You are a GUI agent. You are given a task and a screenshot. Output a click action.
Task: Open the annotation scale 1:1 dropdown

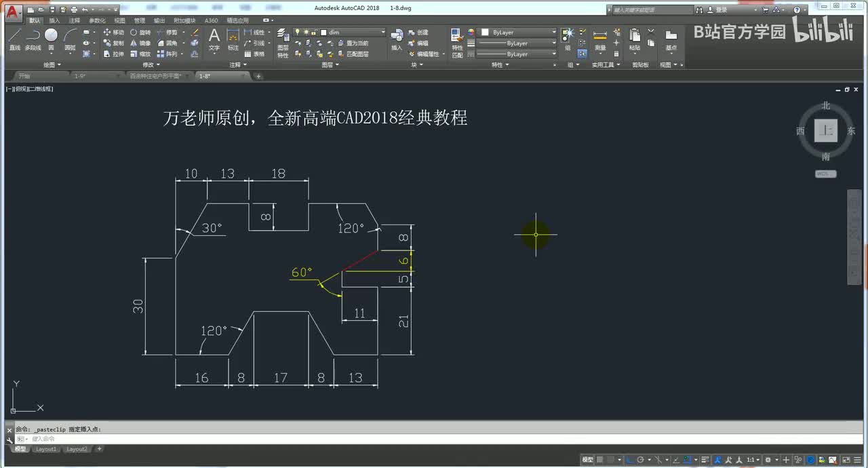pos(753,460)
